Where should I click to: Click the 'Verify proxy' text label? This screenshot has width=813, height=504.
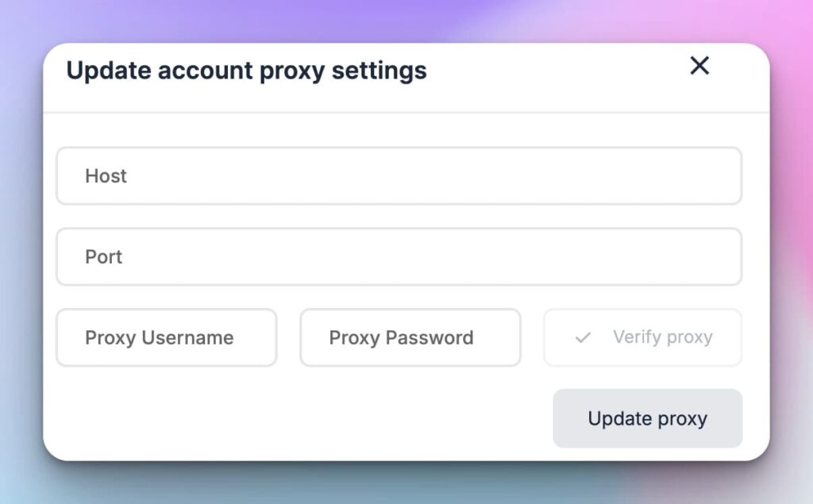click(662, 337)
